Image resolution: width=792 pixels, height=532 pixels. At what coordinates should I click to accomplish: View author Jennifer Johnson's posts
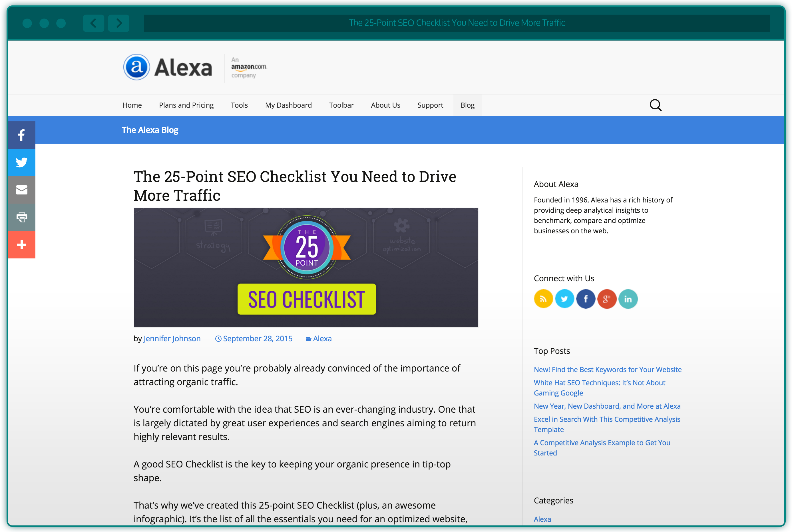click(x=172, y=339)
